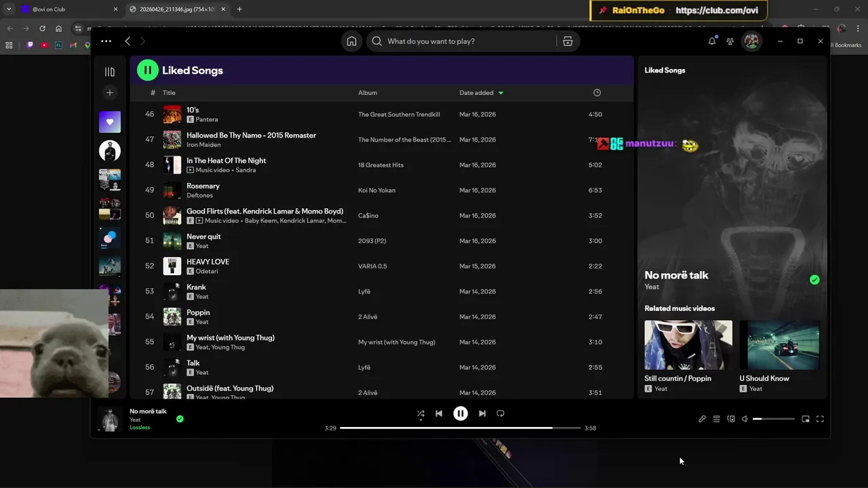Open album 18 Greatest Hits

[380, 165]
